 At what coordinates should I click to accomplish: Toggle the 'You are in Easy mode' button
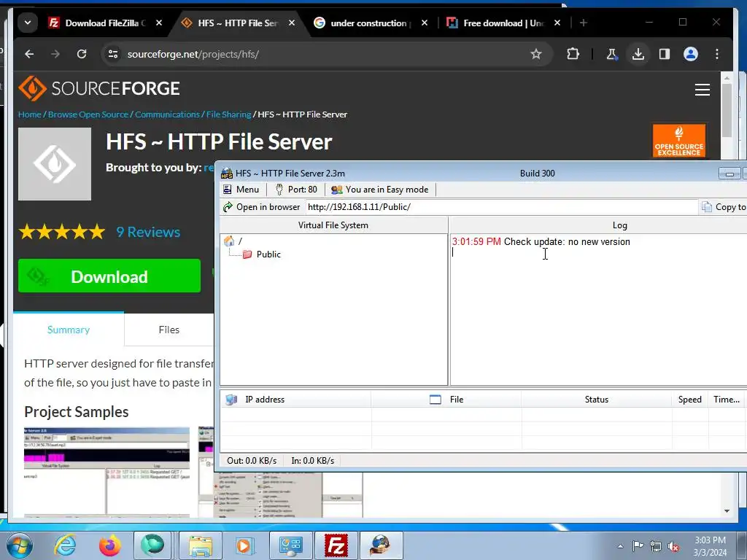pyautogui.click(x=379, y=190)
